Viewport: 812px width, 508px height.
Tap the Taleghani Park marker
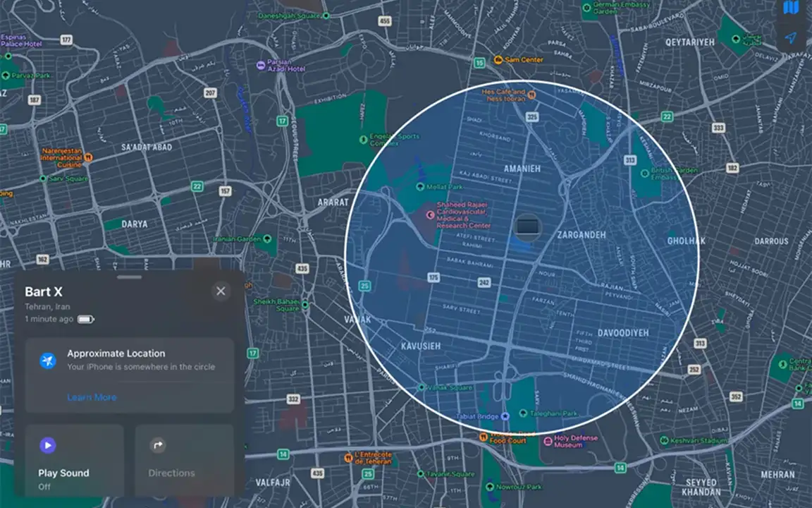[522, 413]
